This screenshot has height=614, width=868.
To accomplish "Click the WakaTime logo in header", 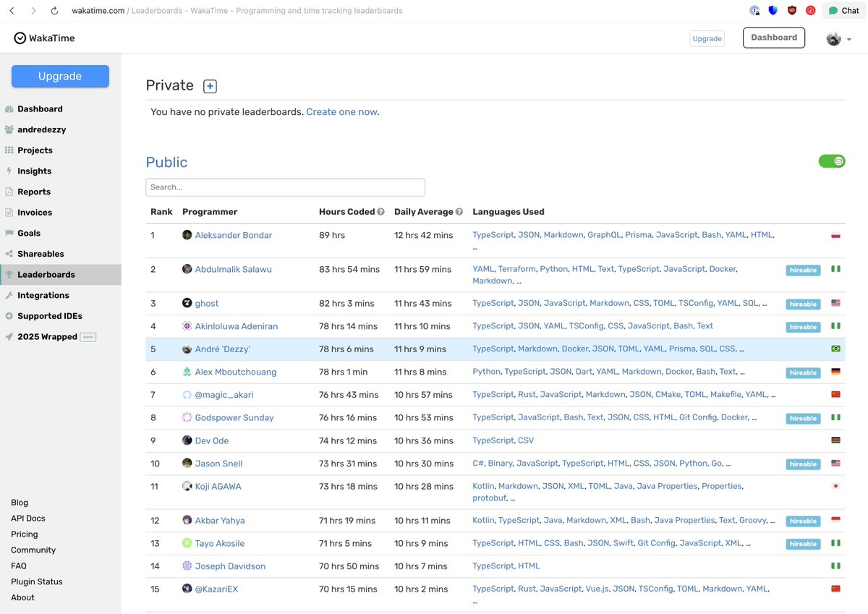I will click(44, 38).
